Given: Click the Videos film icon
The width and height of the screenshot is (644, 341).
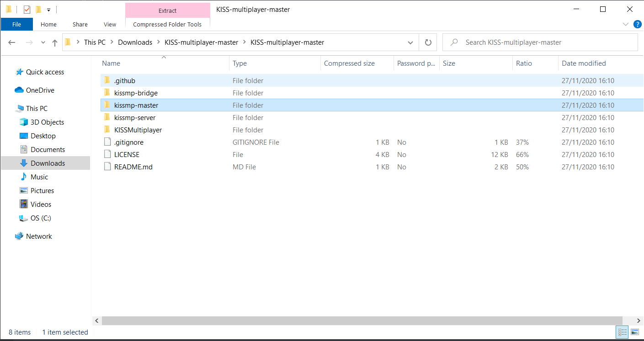Looking at the screenshot, I should 24,205.
